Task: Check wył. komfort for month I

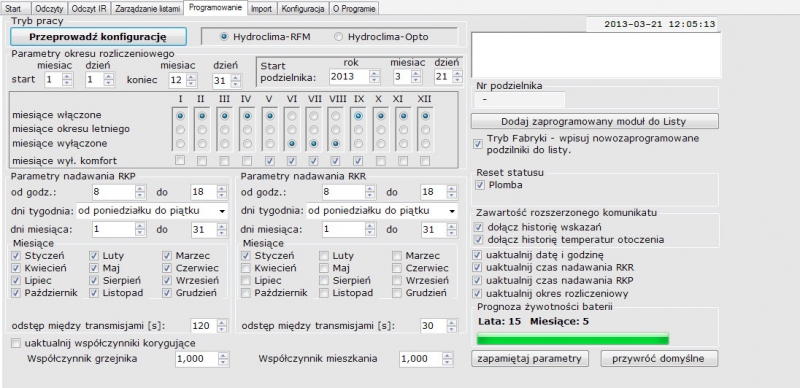Action: click(x=180, y=161)
